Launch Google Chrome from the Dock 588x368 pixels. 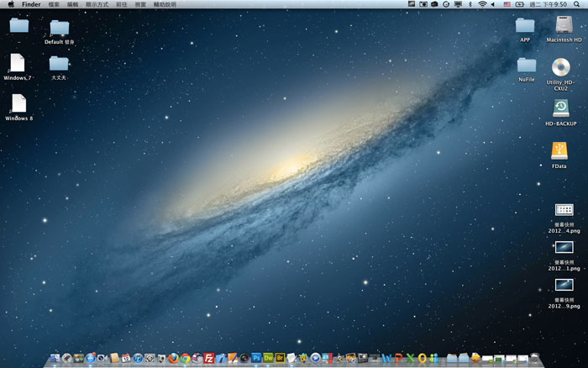point(186,358)
